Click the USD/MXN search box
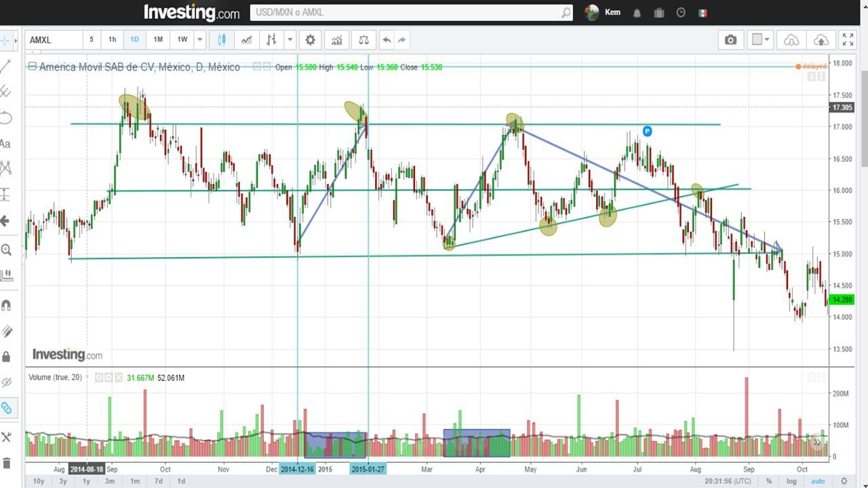The width and height of the screenshot is (868, 488). (x=405, y=12)
